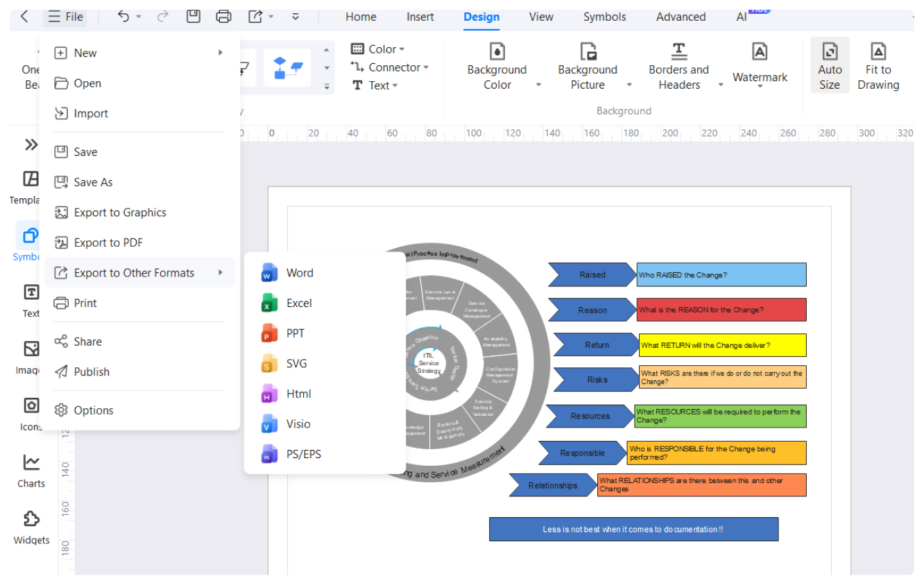The image size is (924, 585).
Task: Choose Share in the File menu
Action: pos(139,342)
